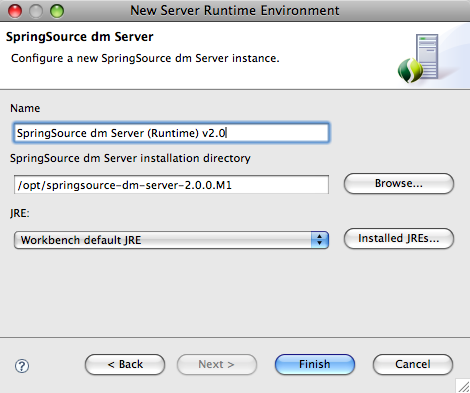The image size is (470, 393).
Task: Click the Finish button
Action: 315,364
